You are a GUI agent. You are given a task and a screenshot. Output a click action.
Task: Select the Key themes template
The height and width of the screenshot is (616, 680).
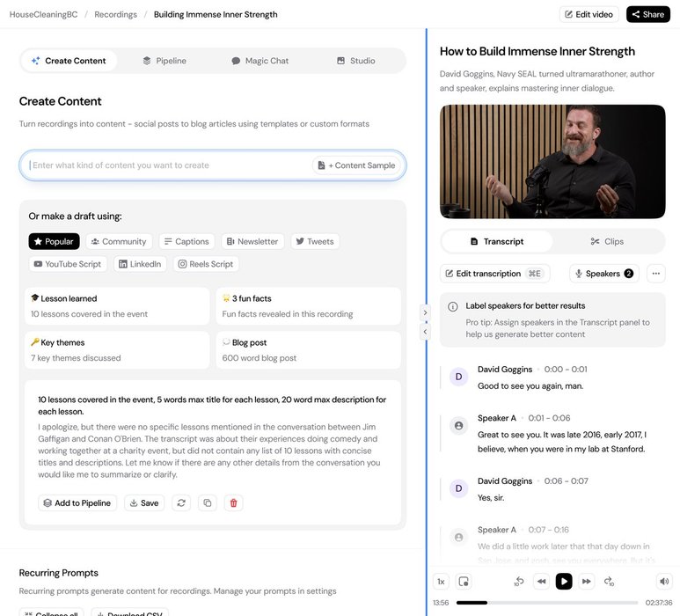coord(117,350)
